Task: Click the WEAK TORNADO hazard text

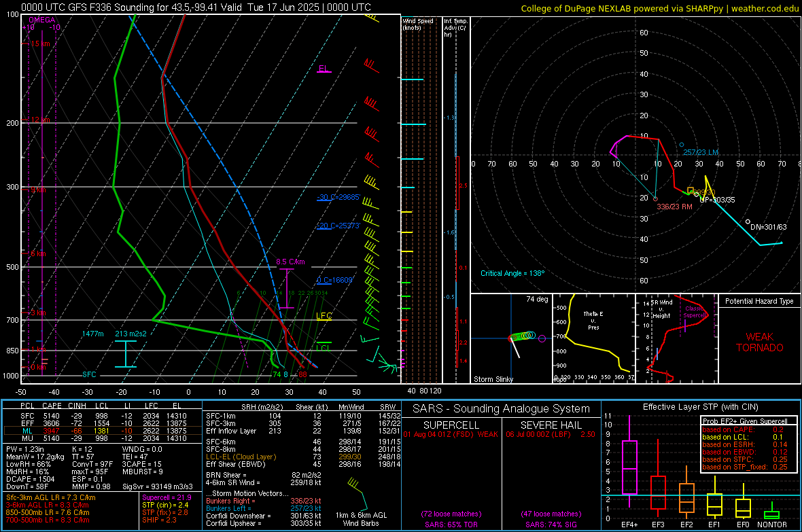Action: point(760,342)
